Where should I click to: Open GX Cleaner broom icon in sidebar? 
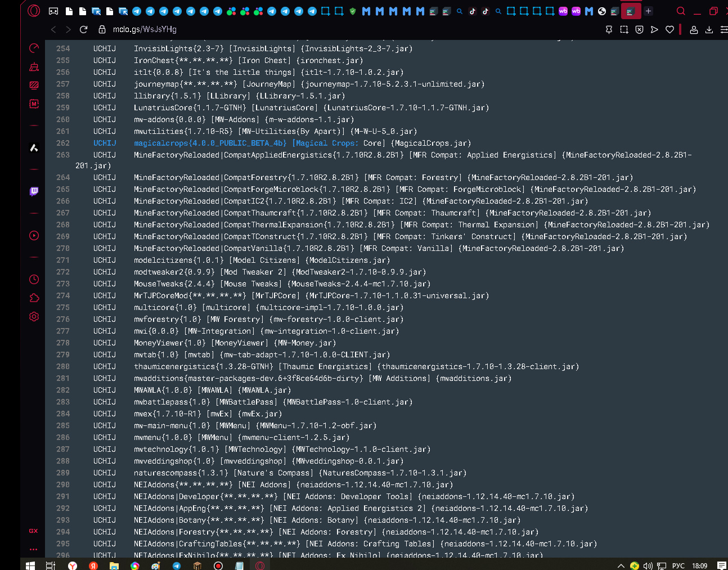coord(34,67)
